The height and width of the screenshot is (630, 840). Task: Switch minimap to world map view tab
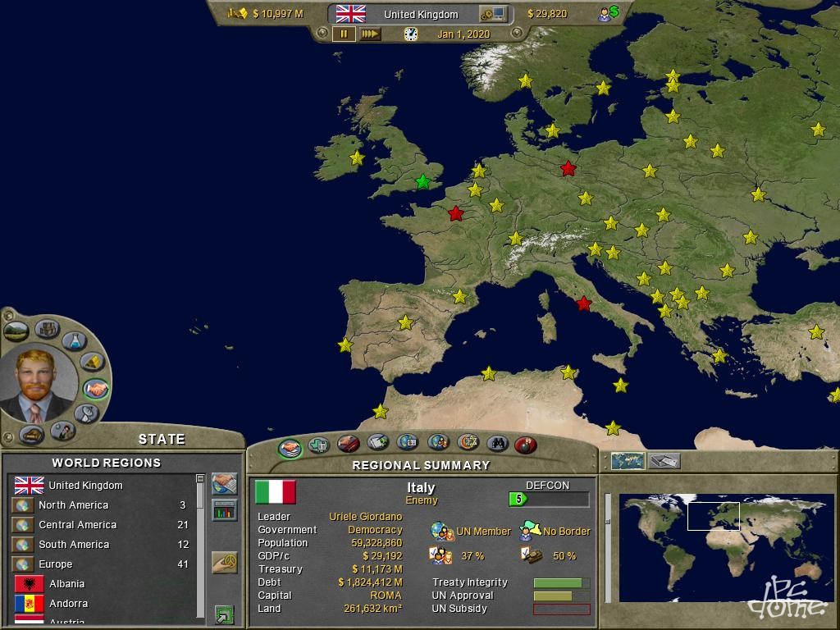(x=628, y=461)
